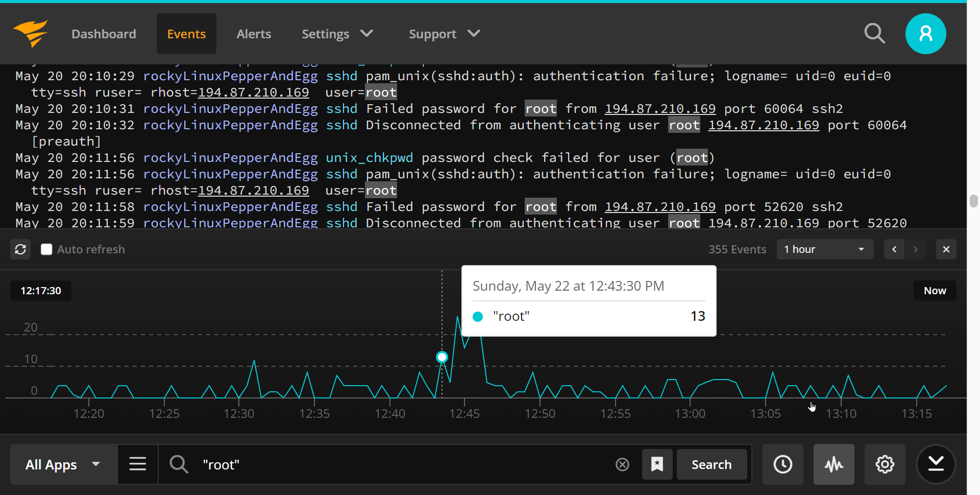Click sshd program in 20:10:31 line

click(341, 109)
